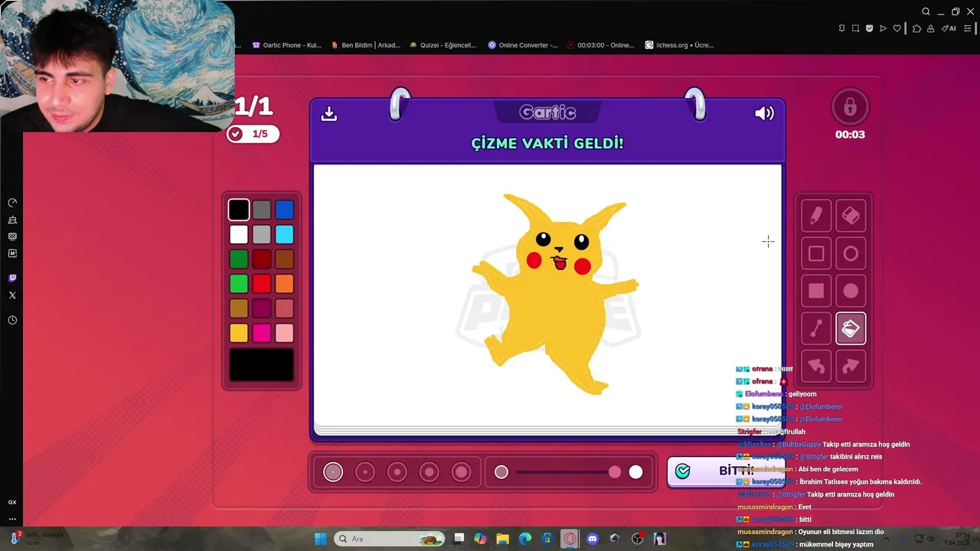Pick the orange color swatch
The image size is (980, 551).
coord(285,284)
